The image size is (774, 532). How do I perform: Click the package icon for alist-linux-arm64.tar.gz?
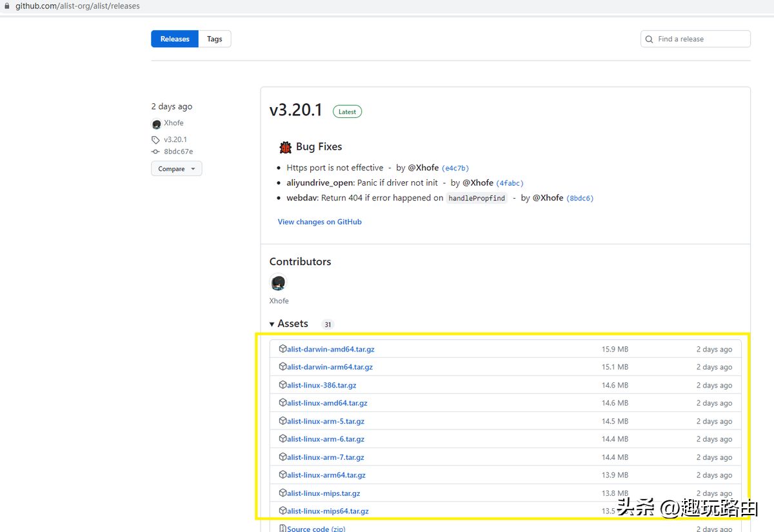[x=283, y=475]
